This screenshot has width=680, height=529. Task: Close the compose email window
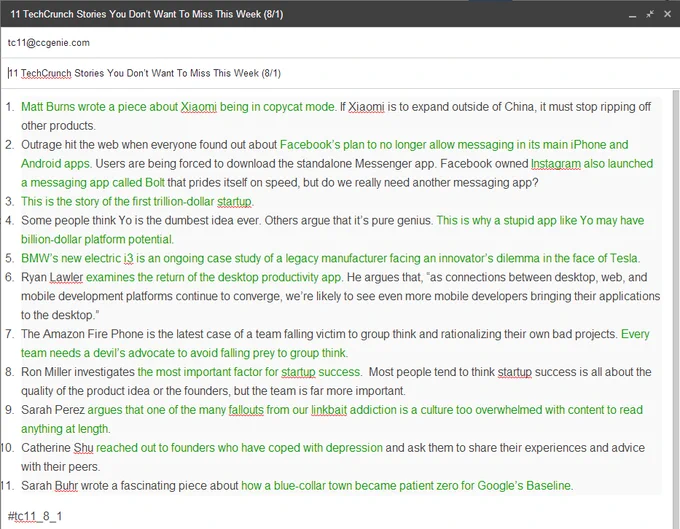pos(667,14)
